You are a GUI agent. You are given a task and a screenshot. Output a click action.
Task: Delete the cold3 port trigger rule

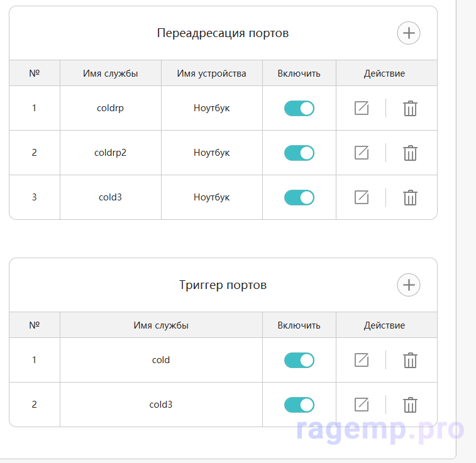tap(410, 405)
